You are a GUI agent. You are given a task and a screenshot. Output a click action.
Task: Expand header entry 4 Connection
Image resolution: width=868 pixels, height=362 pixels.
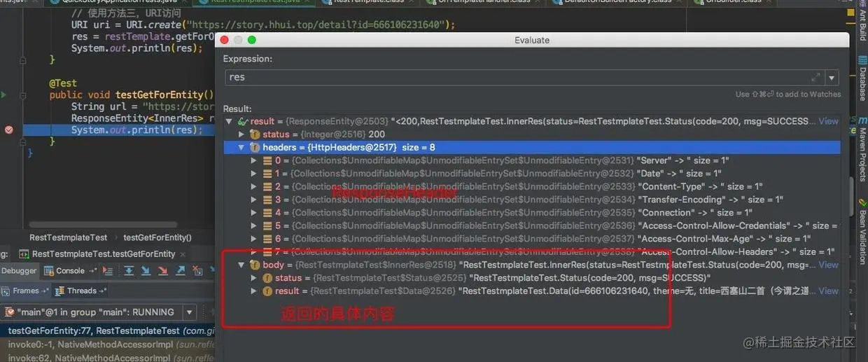click(x=254, y=213)
